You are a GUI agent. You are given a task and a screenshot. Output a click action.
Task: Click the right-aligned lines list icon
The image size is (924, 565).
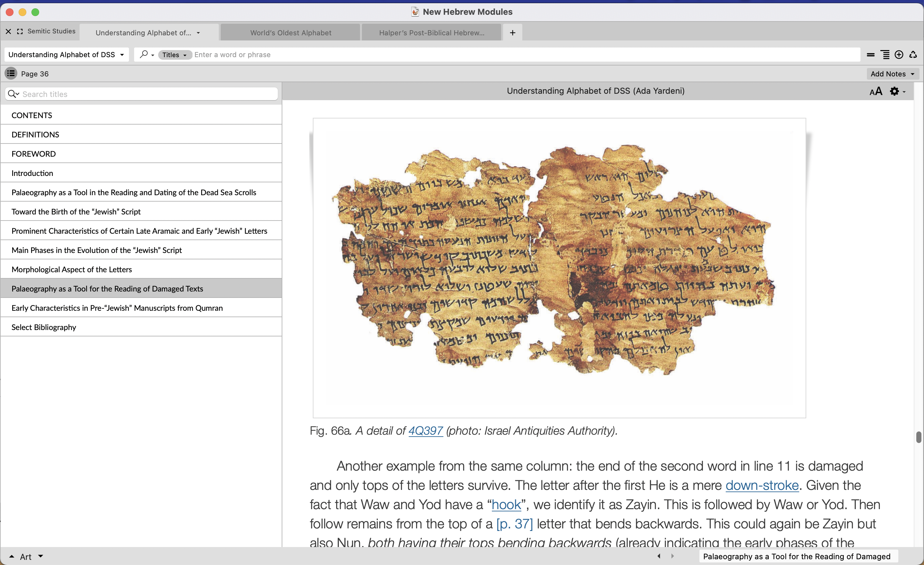[x=885, y=55]
